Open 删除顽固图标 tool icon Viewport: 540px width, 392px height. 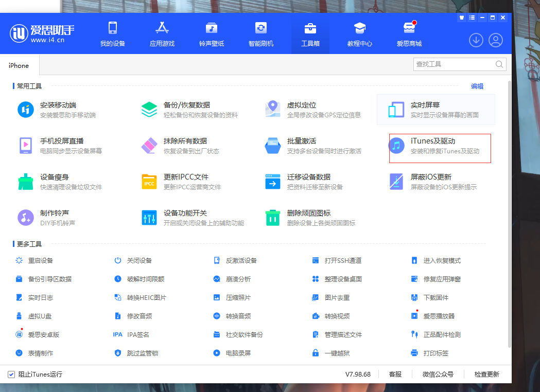[x=273, y=218]
